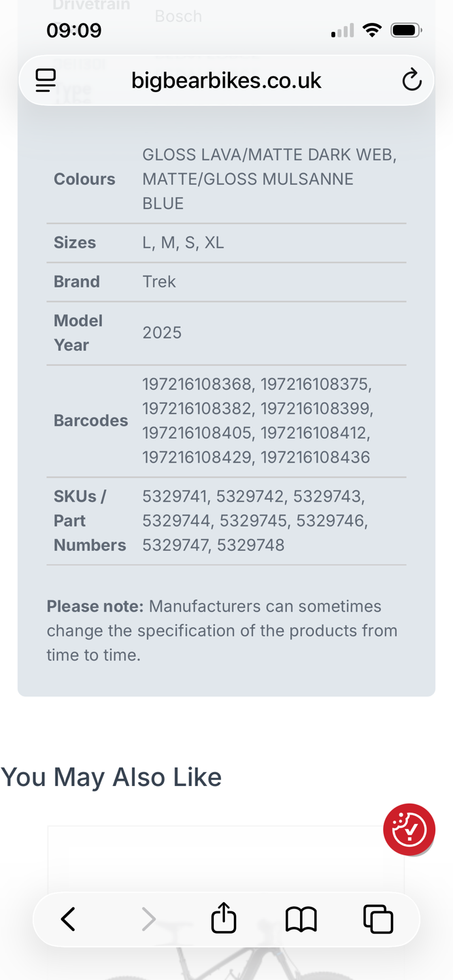
Task: Tap the Wi-Fi status icon
Action: point(373,30)
